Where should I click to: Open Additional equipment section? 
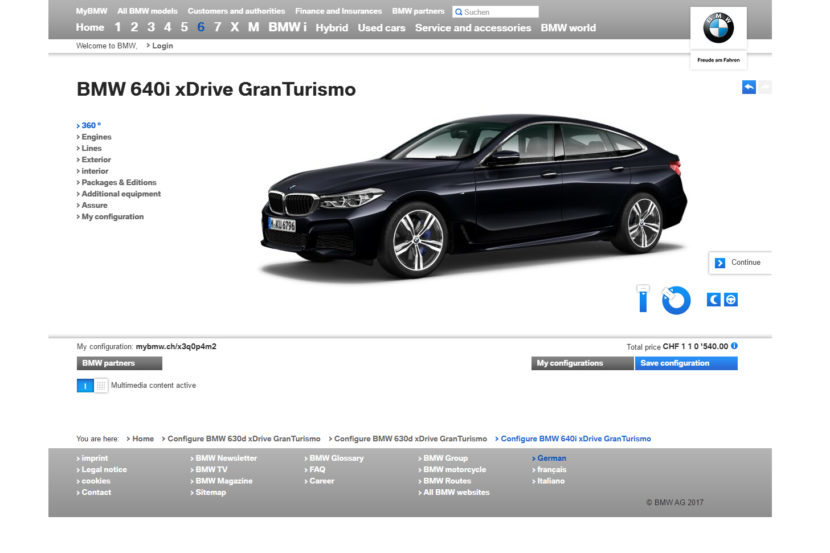(119, 194)
